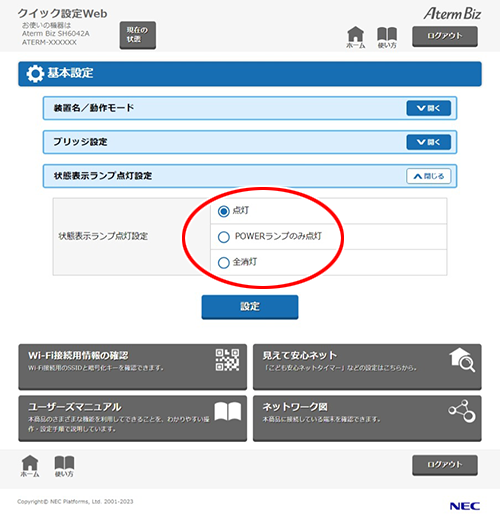Click the bottom ホーム house icon
Image resolution: width=500 pixels, height=531 pixels.
[x=30, y=466]
